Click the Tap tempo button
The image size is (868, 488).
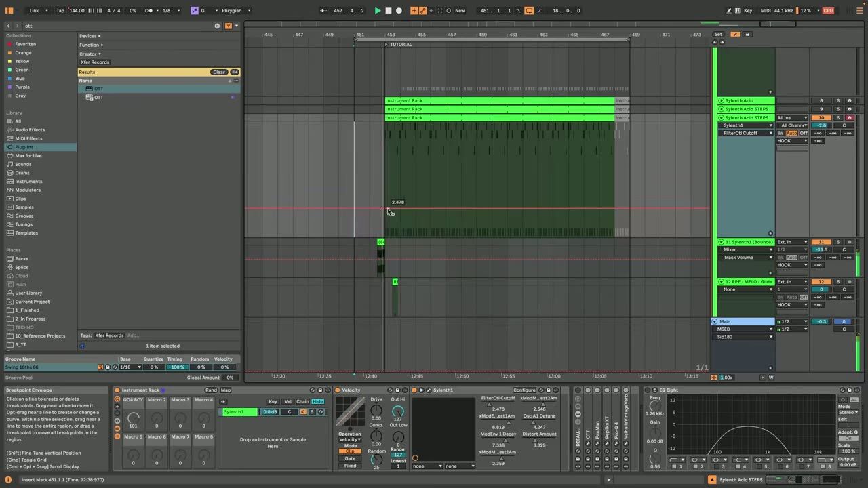(x=60, y=11)
